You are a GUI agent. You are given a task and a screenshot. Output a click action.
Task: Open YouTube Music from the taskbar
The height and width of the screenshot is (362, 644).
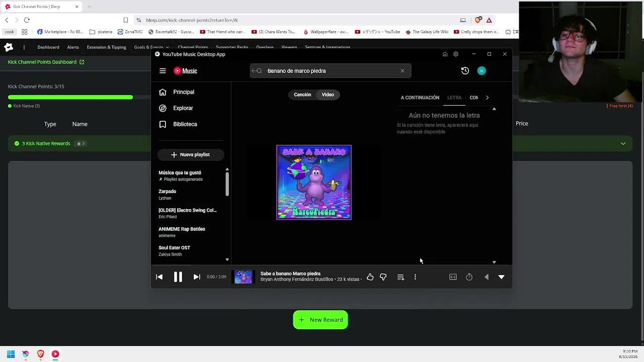click(x=55, y=354)
